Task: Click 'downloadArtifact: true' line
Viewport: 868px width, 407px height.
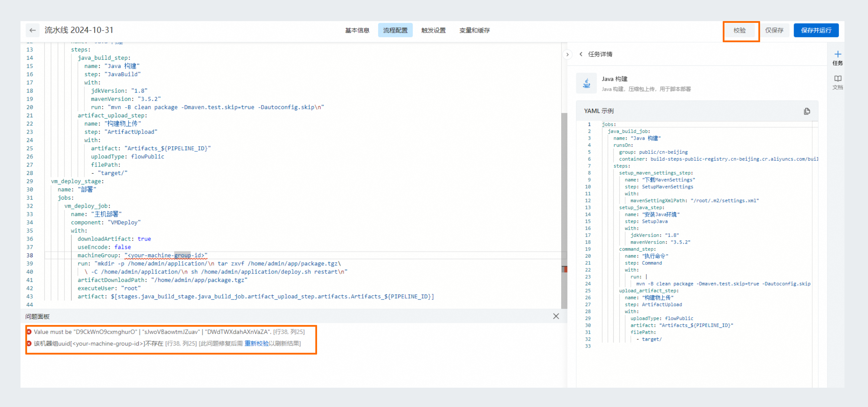Action: coord(114,239)
